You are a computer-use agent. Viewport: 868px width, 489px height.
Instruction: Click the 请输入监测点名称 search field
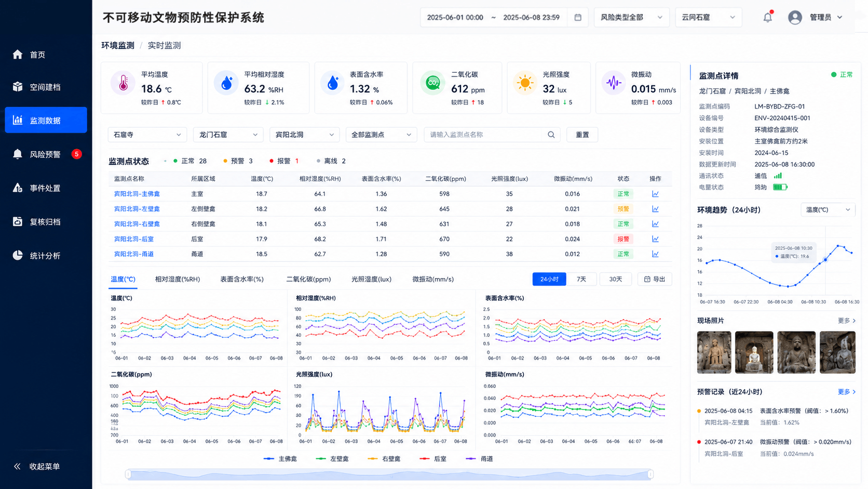tap(491, 135)
